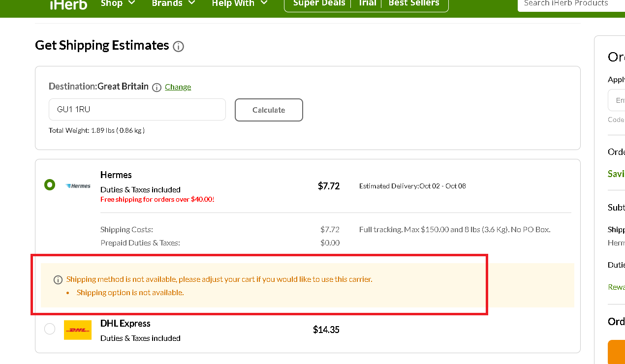
Task: Click the DHL Express logo
Action: click(x=78, y=330)
